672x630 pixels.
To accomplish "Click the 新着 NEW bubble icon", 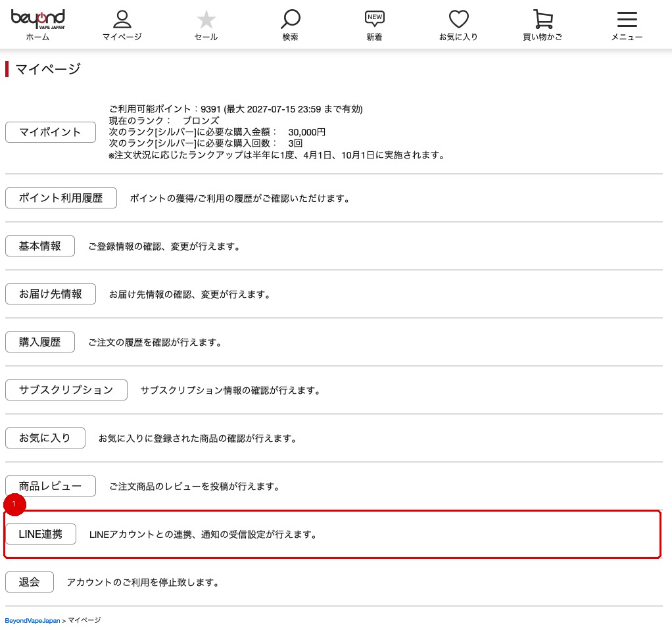I will pyautogui.click(x=375, y=19).
